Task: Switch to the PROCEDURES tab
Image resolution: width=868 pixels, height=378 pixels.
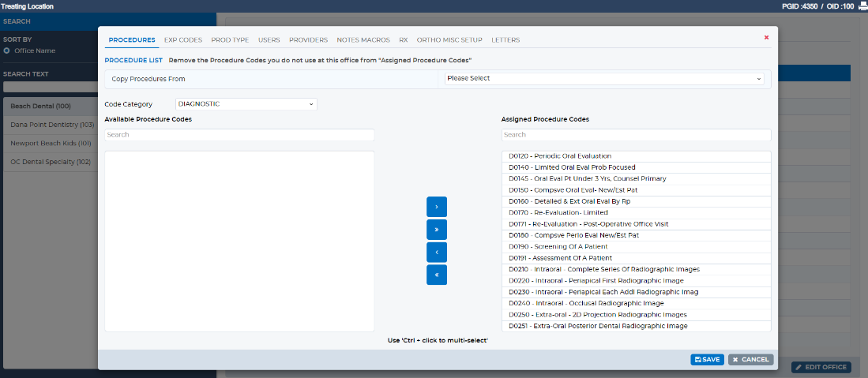Action: tap(132, 39)
